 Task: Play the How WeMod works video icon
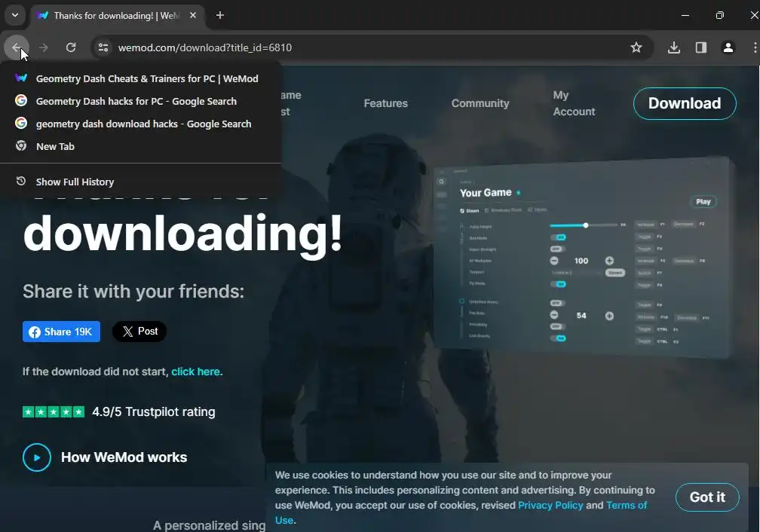pyautogui.click(x=37, y=457)
